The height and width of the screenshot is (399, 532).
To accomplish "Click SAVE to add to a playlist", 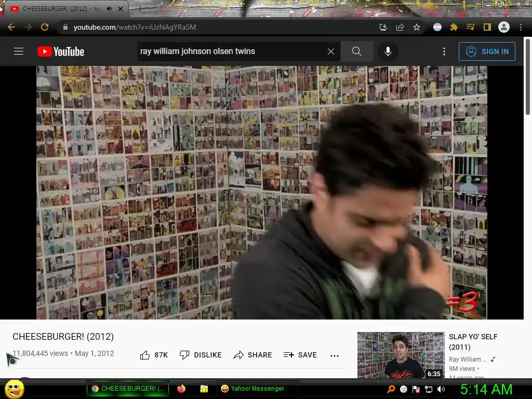I will (300, 355).
